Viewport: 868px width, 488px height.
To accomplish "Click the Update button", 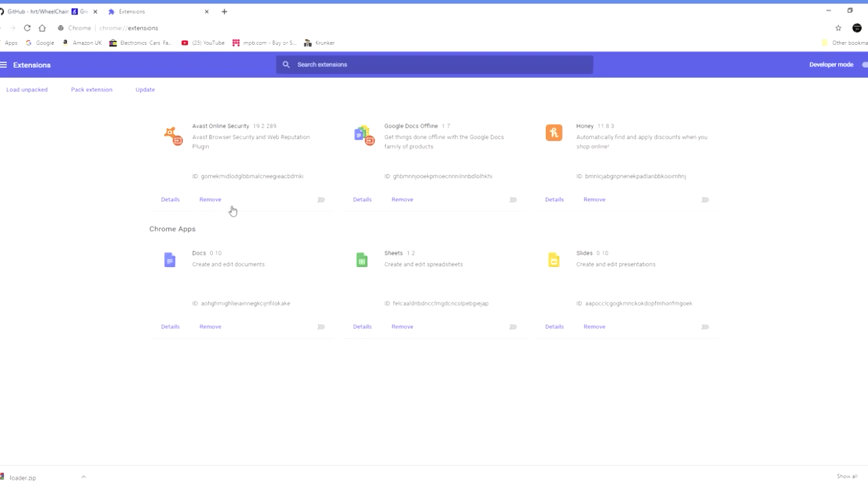I will (x=145, y=89).
